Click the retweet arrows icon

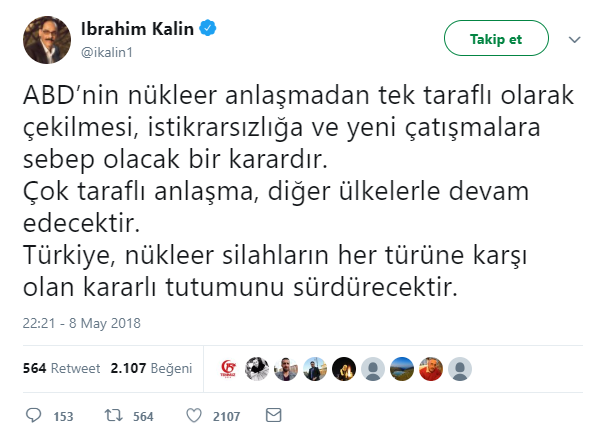pos(114,415)
